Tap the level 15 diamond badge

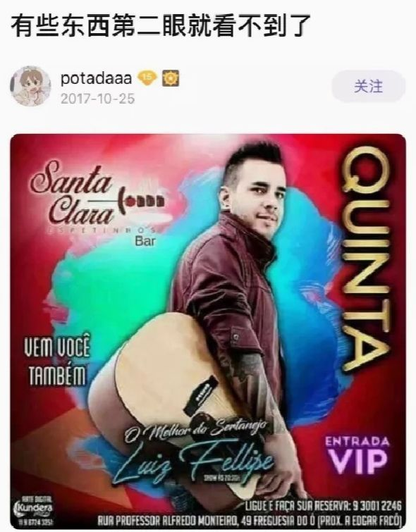[147, 78]
